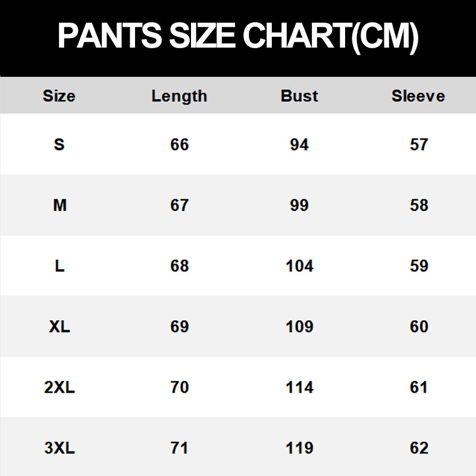Select sleeve value 60 for XL
The image size is (476, 476).
(419, 327)
